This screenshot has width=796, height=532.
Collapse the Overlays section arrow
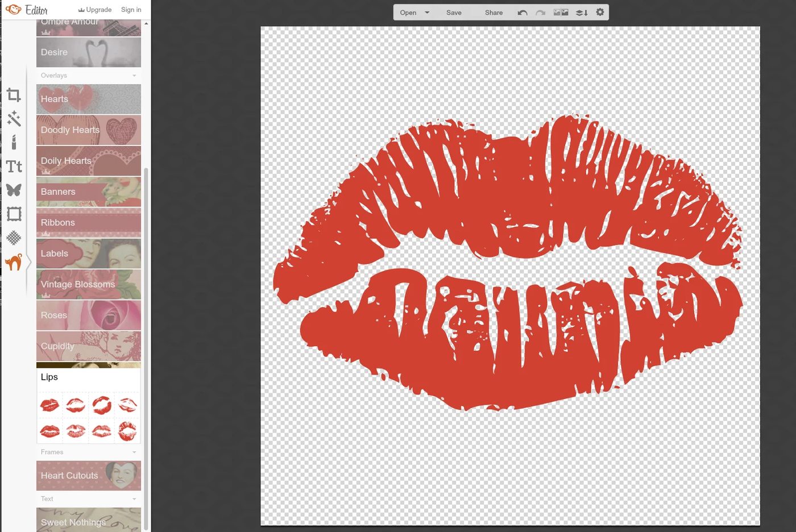[134, 76]
